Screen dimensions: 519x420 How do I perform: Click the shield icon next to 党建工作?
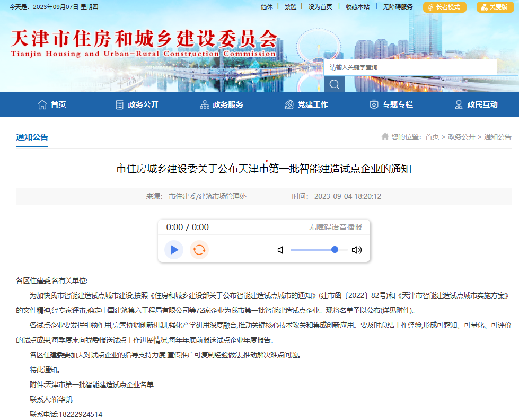coord(288,104)
